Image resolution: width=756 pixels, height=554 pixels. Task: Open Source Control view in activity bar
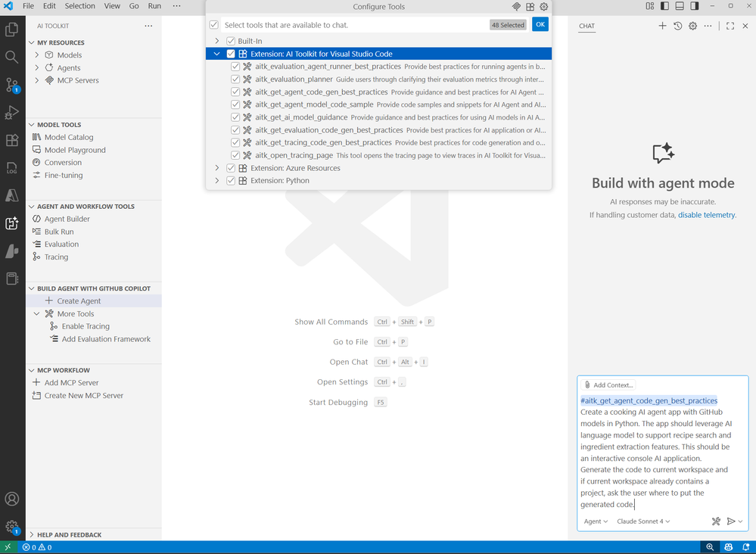pos(11,85)
